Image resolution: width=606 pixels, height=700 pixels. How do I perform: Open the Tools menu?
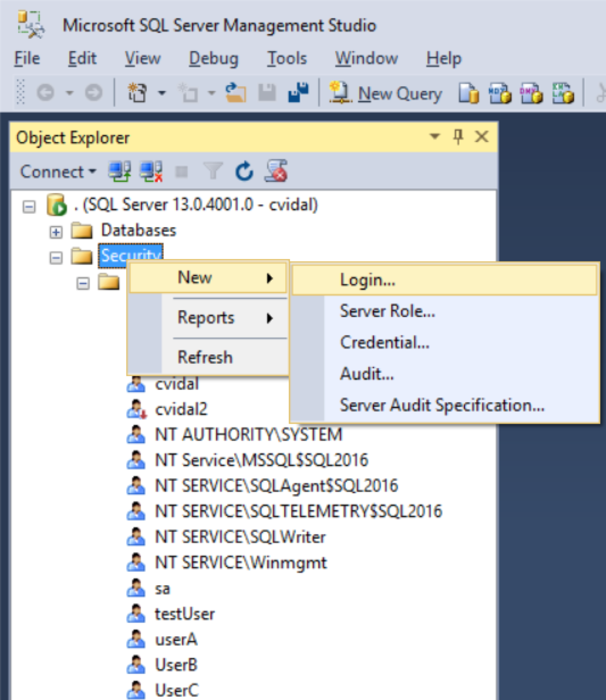[x=286, y=59]
